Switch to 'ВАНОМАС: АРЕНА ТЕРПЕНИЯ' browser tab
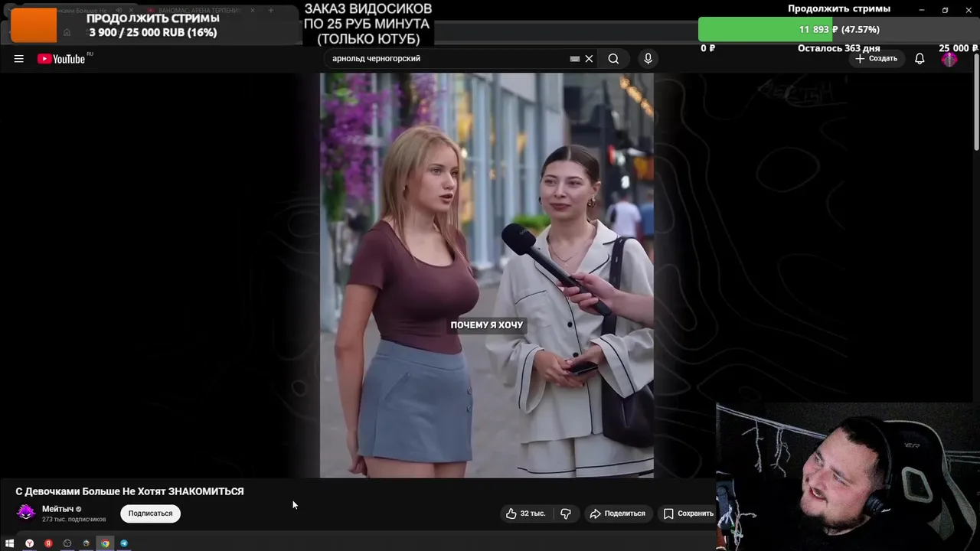The image size is (980, 551). click(201, 11)
